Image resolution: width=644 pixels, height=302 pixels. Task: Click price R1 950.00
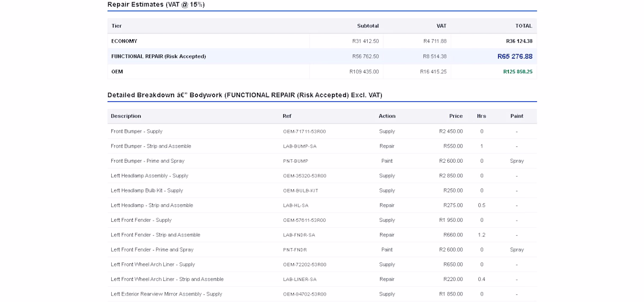(x=451, y=220)
